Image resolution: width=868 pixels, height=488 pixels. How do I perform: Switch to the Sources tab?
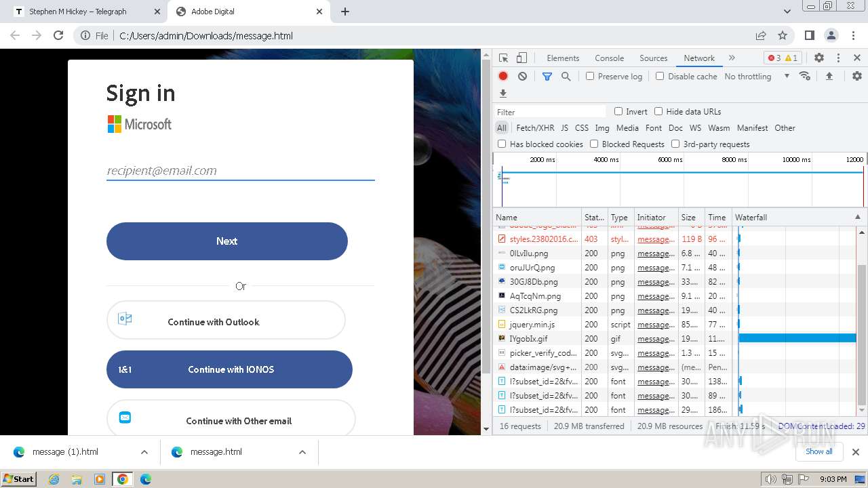tap(653, 58)
